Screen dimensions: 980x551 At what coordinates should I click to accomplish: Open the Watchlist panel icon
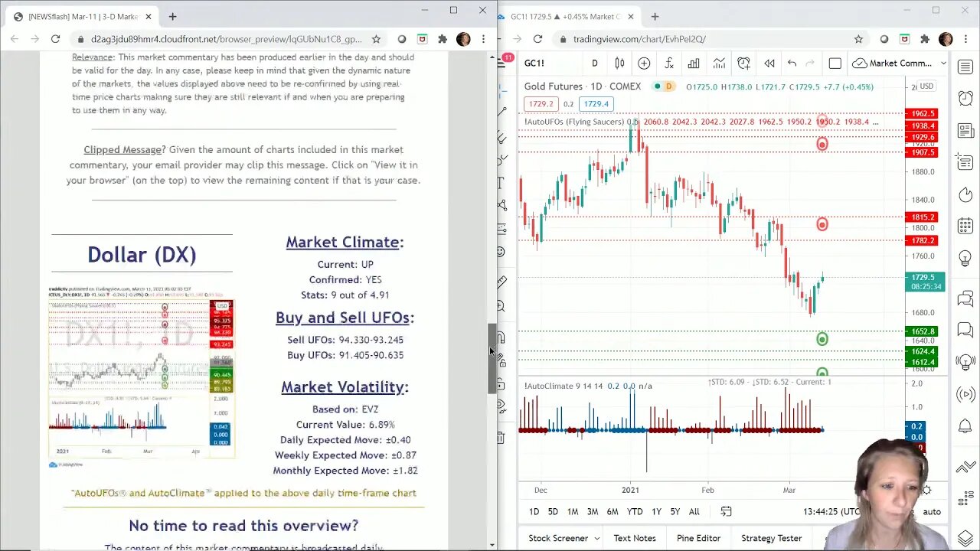coord(965,68)
